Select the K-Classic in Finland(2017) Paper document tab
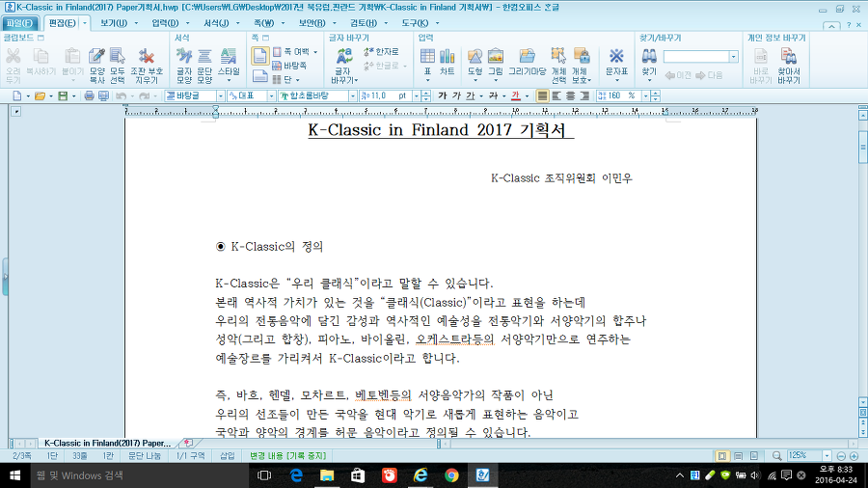 (107, 443)
